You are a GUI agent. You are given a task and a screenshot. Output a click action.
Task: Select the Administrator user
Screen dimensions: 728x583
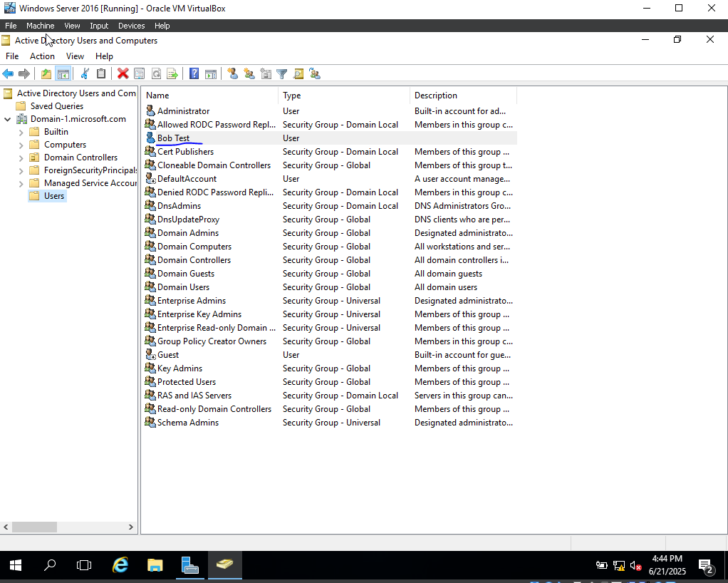coord(183,111)
